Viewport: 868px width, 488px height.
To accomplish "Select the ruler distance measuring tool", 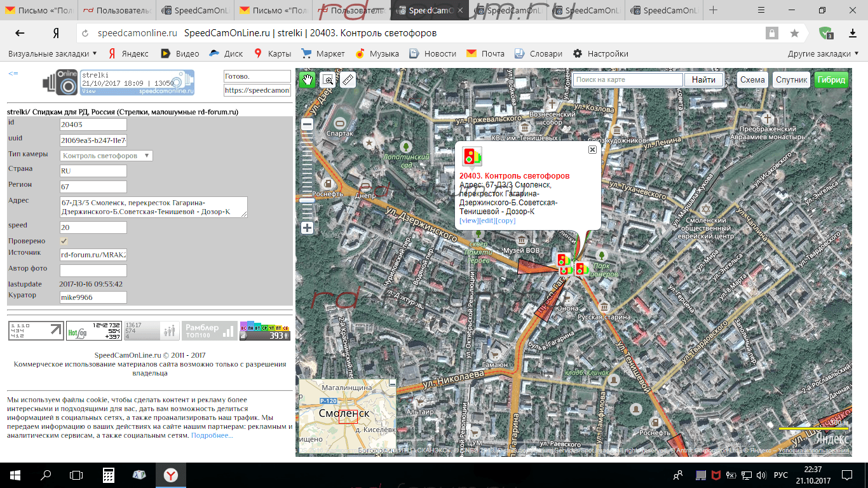I will pyautogui.click(x=347, y=79).
